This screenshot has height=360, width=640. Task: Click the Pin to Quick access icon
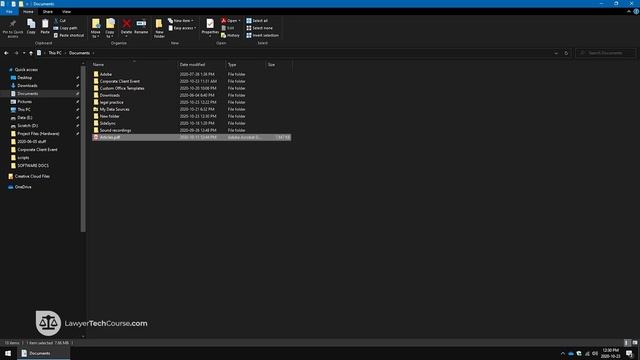(13, 24)
